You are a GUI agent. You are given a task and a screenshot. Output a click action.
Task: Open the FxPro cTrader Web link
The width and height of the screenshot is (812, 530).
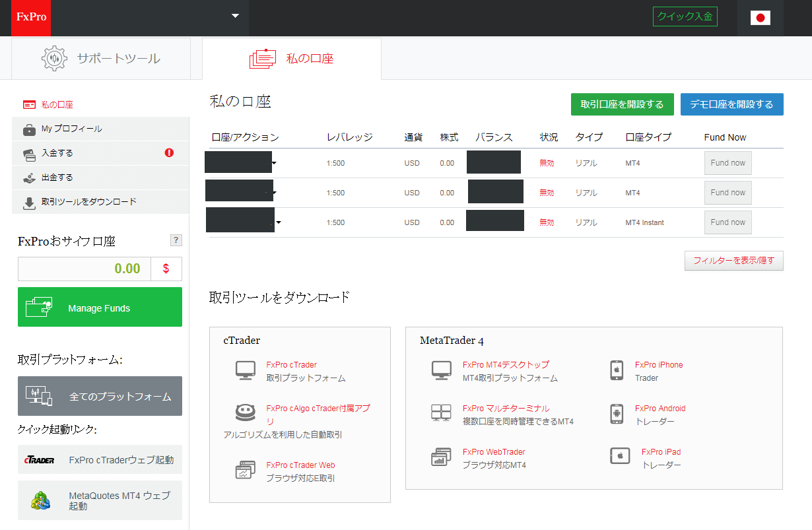[300, 465]
